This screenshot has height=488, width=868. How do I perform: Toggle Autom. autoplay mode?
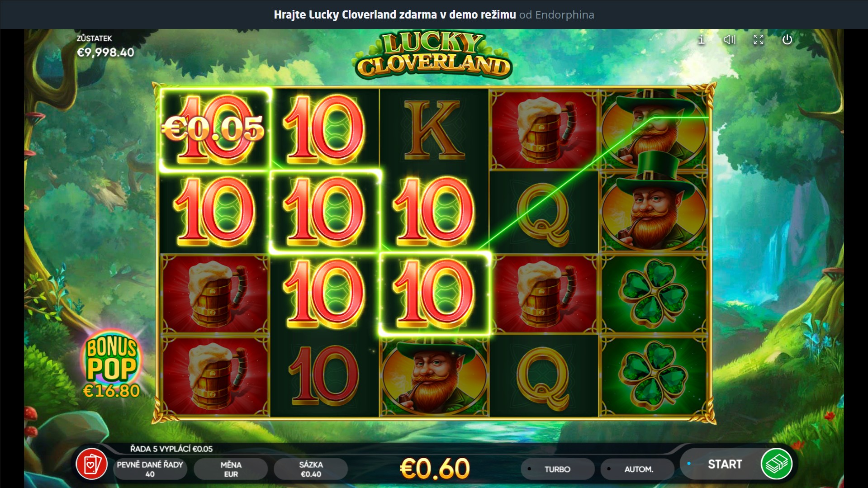click(638, 469)
